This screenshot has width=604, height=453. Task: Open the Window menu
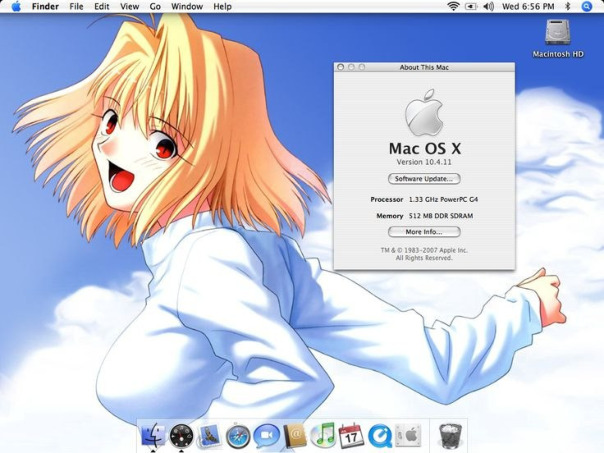[x=187, y=6]
